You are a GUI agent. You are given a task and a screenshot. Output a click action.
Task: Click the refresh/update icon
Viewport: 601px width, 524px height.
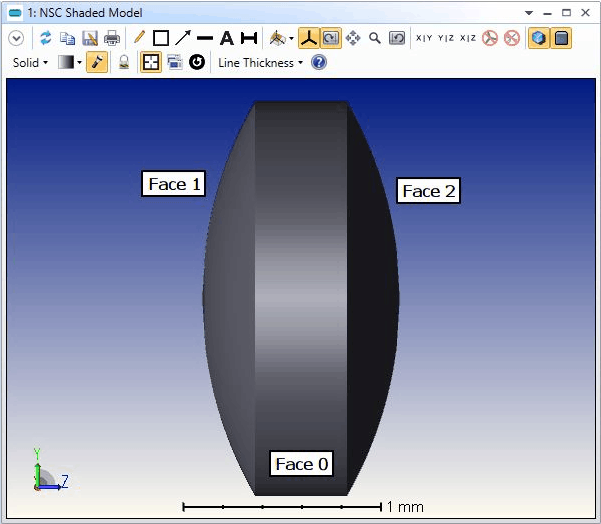pos(45,38)
